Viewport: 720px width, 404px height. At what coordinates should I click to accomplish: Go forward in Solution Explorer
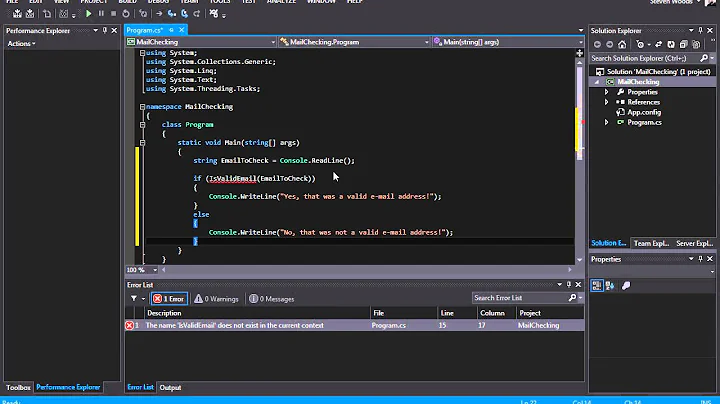[x=610, y=45]
